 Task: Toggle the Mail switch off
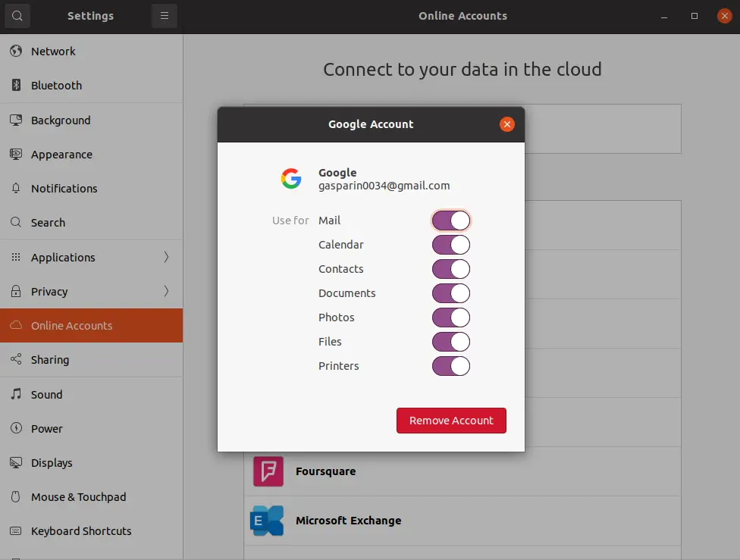coord(450,221)
